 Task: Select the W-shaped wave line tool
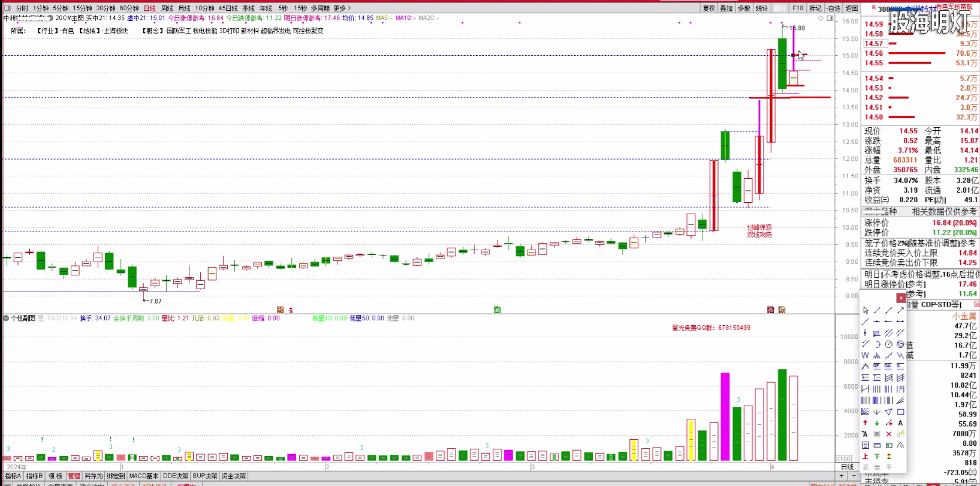click(x=866, y=355)
